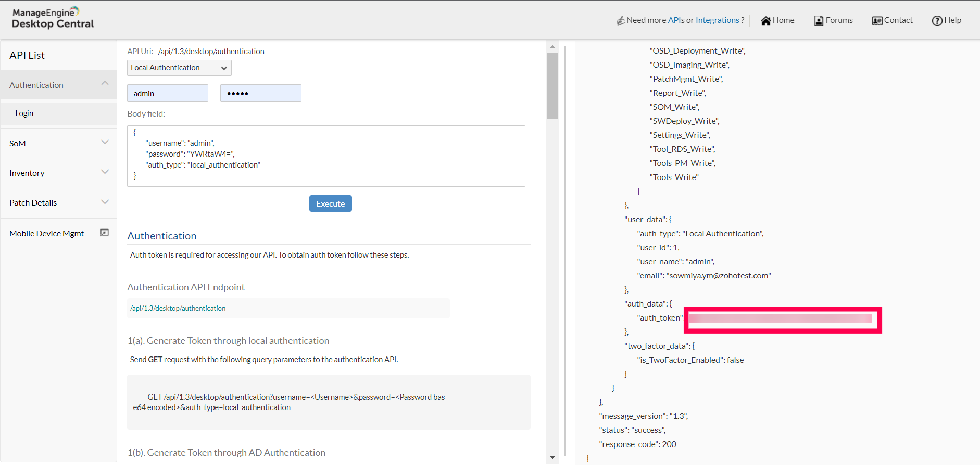980x472 pixels.
Task: Open the Contact link
Action: point(898,20)
